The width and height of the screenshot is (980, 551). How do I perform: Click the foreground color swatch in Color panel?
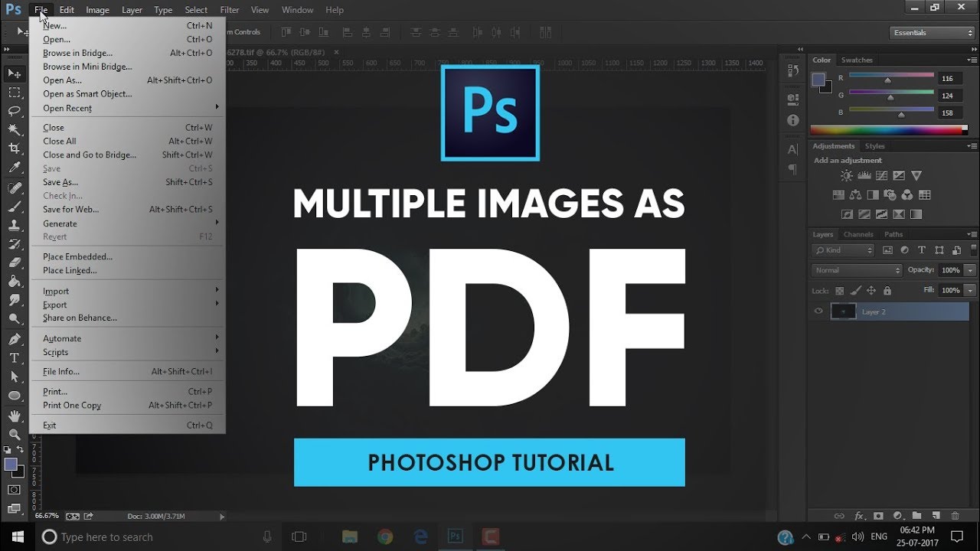818,79
